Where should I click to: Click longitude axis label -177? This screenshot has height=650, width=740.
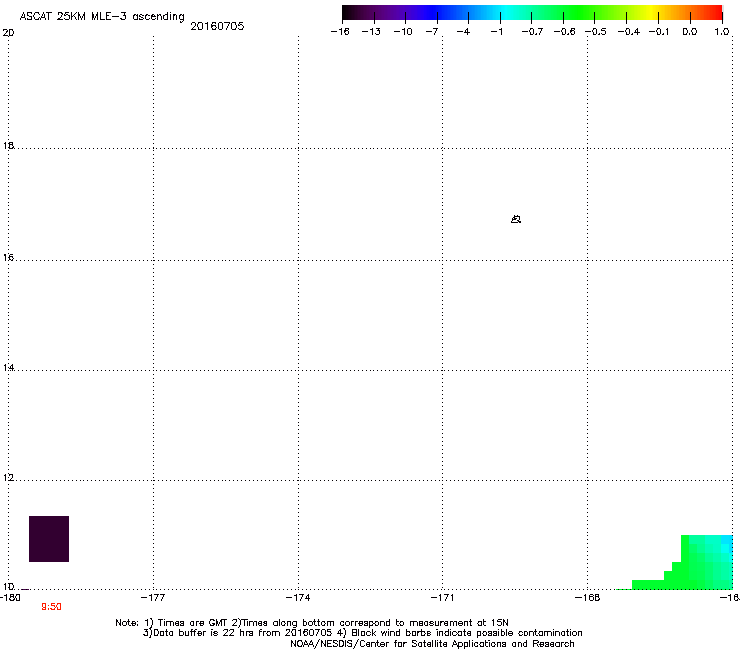point(153,598)
